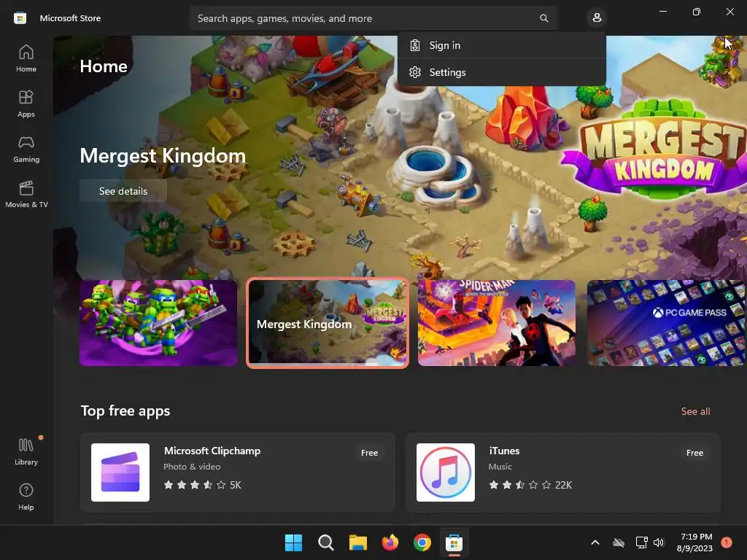This screenshot has height=560, width=747.
Task: Open the notification badge in taskbar
Action: pyautogui.click(x=727, y=542)
